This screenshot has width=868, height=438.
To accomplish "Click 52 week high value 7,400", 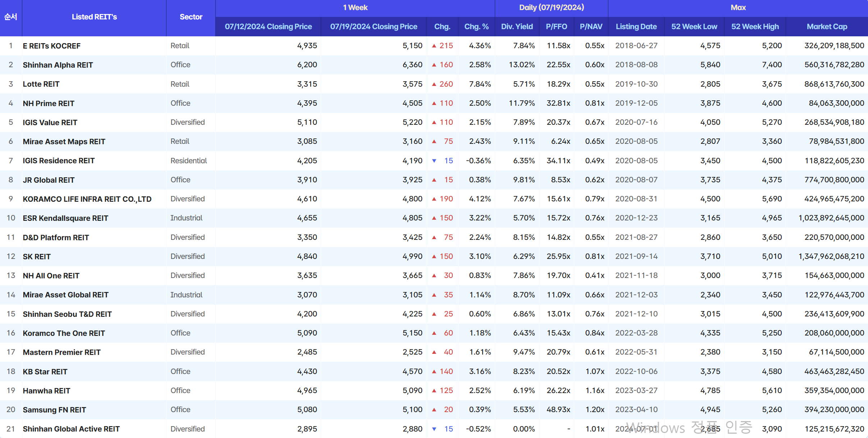I will [772, 65].
